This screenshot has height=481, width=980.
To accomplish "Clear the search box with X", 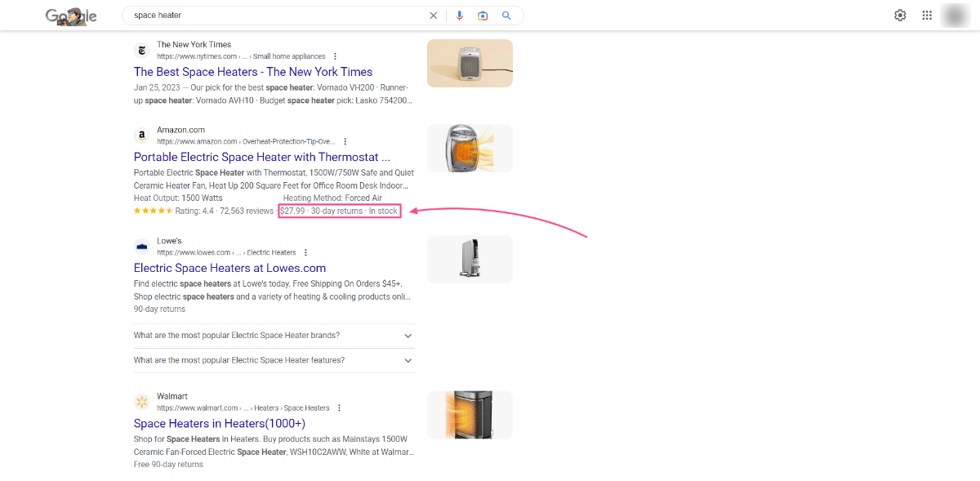I will coord(433,16).
